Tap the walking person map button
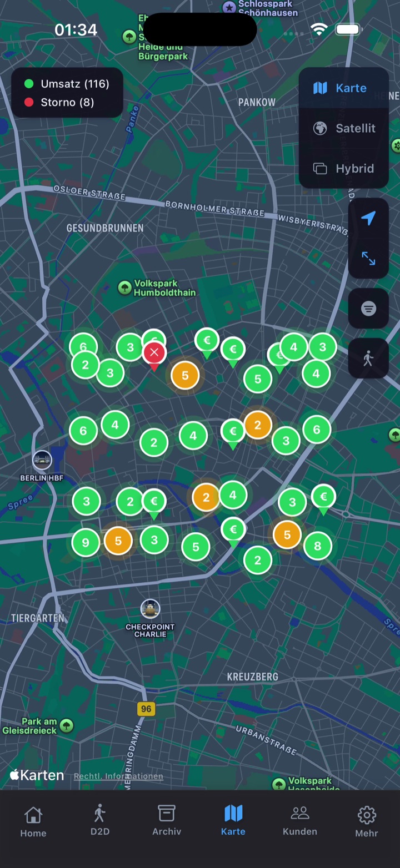The height and width of the screenshot is (868, 400). (368, 359)
